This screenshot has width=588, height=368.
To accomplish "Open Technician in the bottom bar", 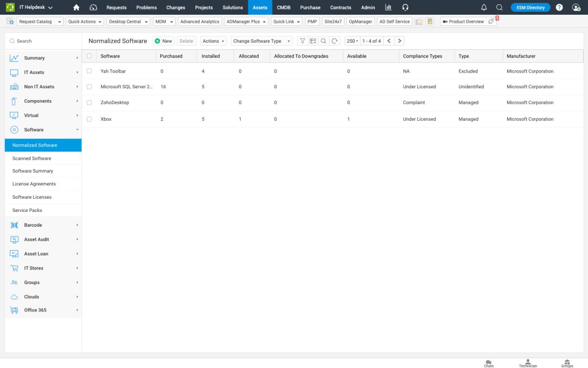I will 528,363.
